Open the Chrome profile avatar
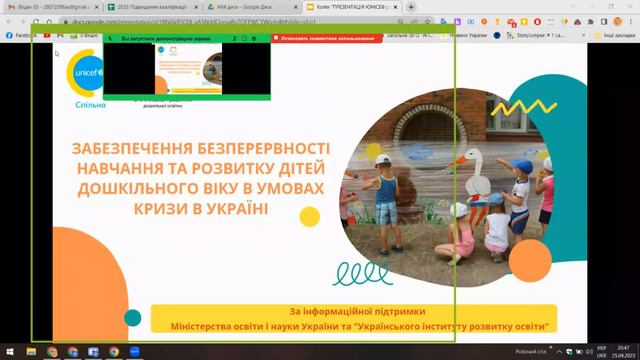The image size is (640, 360). 618,22
